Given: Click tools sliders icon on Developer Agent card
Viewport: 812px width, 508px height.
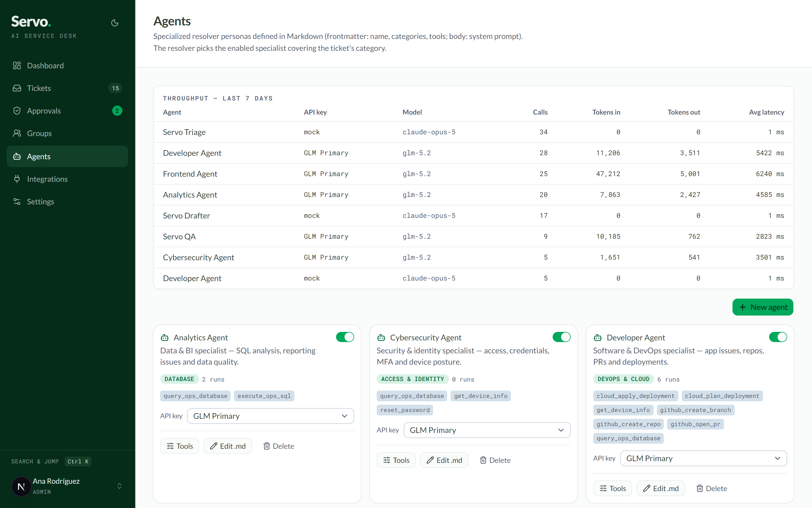Looking at the screenshot, I should click(603, 488).
